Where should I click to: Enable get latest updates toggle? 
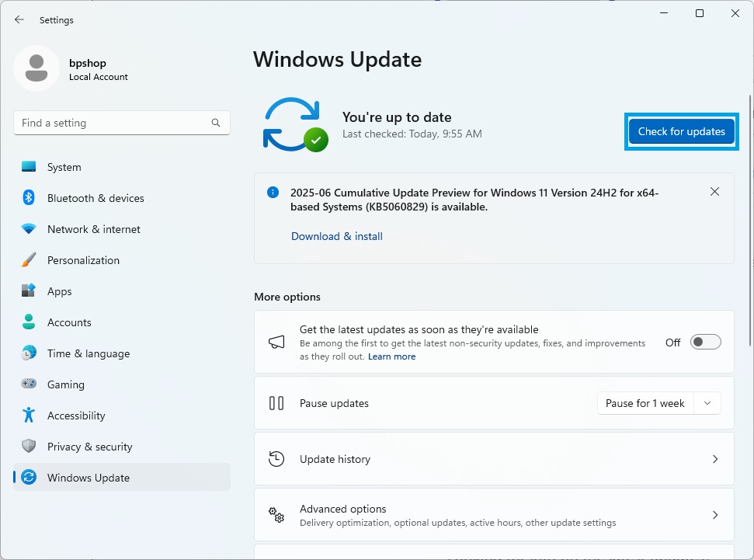(705, 342)
